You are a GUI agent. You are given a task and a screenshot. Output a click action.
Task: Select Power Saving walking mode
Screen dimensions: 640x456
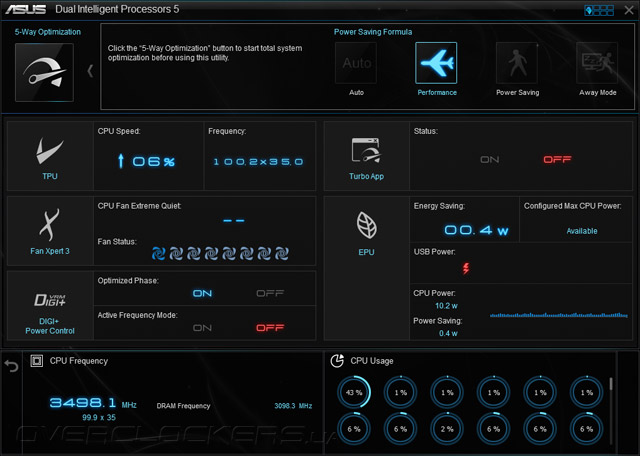[517, 63]
